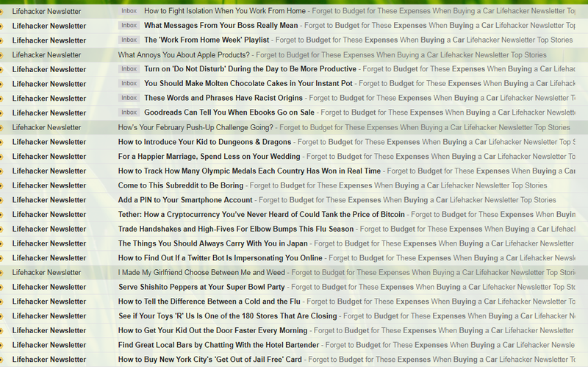The image size is (588, 367).
Task: Click sender Lifehacker Newsletter on Girlfriend and Weed row
Action: 46,272
